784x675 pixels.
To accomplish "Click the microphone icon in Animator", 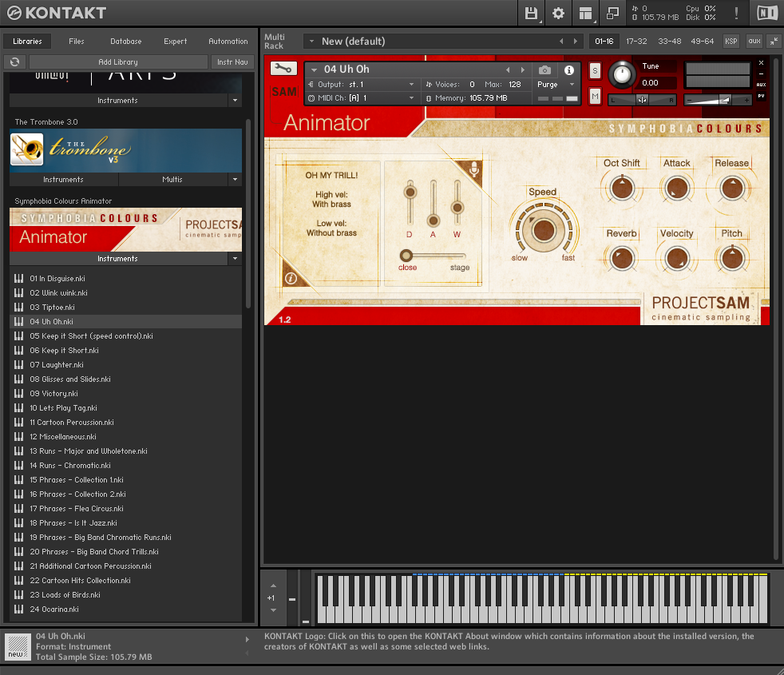I will 474,170.
